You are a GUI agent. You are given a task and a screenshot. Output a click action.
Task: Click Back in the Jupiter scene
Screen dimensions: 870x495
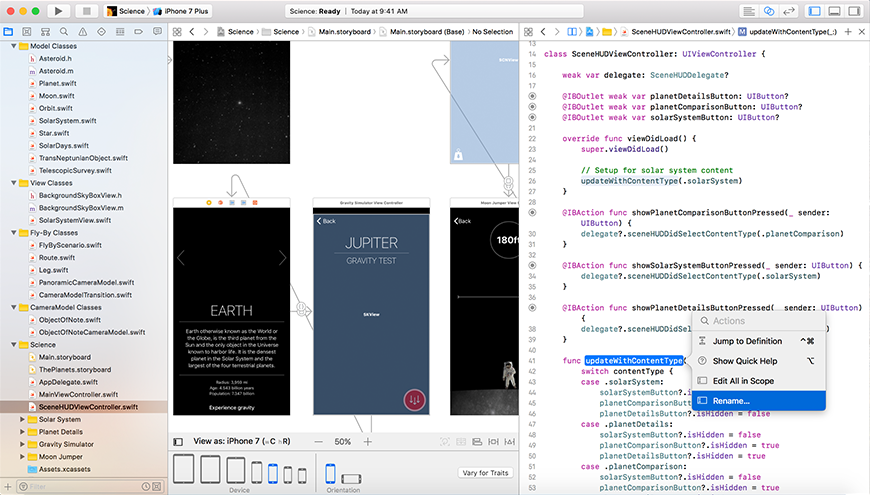[327, 220]
